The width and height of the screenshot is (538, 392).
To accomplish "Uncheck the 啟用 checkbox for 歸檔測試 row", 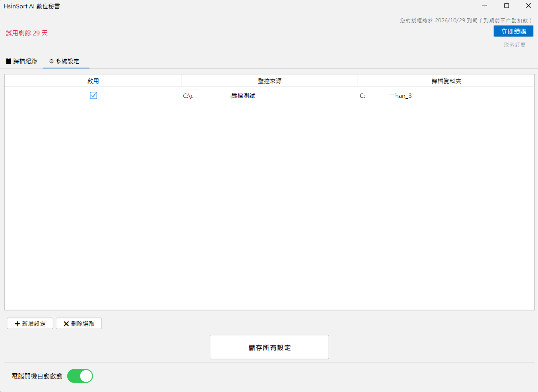I will click(x=94, y=96).
